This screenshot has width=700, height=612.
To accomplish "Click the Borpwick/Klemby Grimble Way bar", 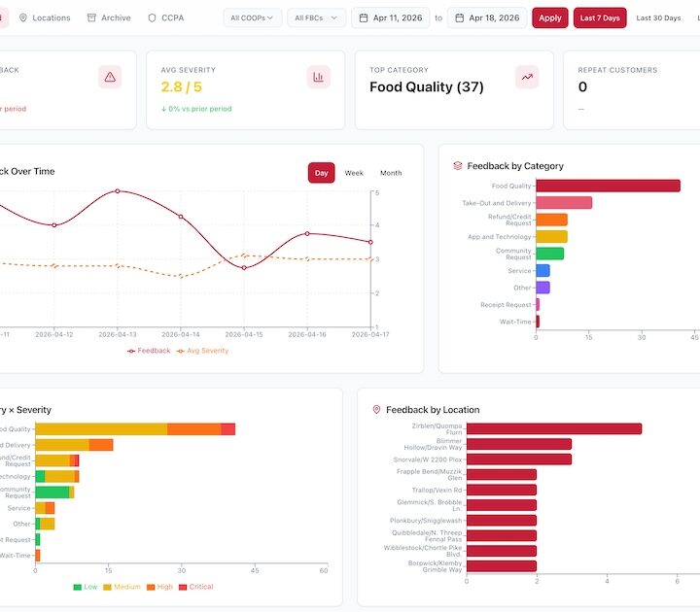I will tap(502, 566).
